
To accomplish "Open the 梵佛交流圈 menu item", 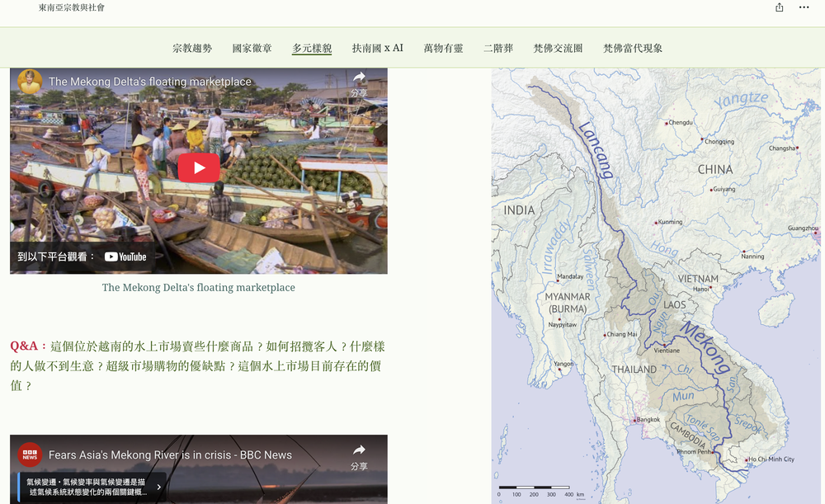I will 558,49.
